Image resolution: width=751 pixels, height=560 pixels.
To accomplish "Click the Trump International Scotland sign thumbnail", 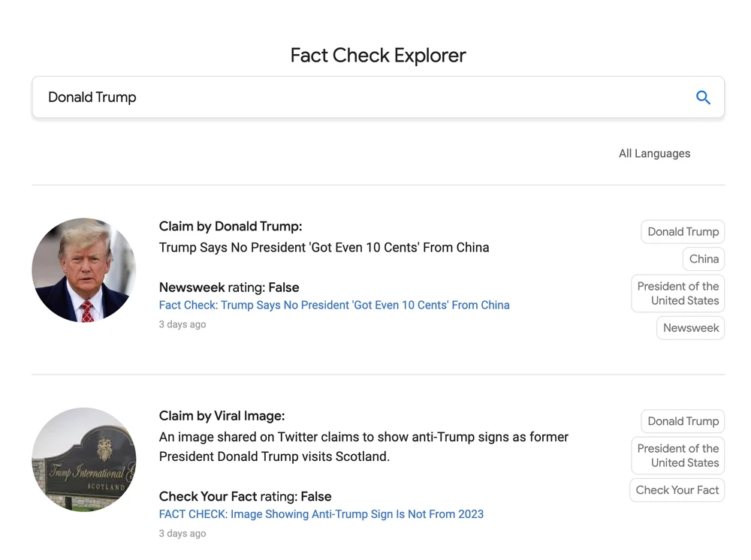I will [x=83, y=459].
